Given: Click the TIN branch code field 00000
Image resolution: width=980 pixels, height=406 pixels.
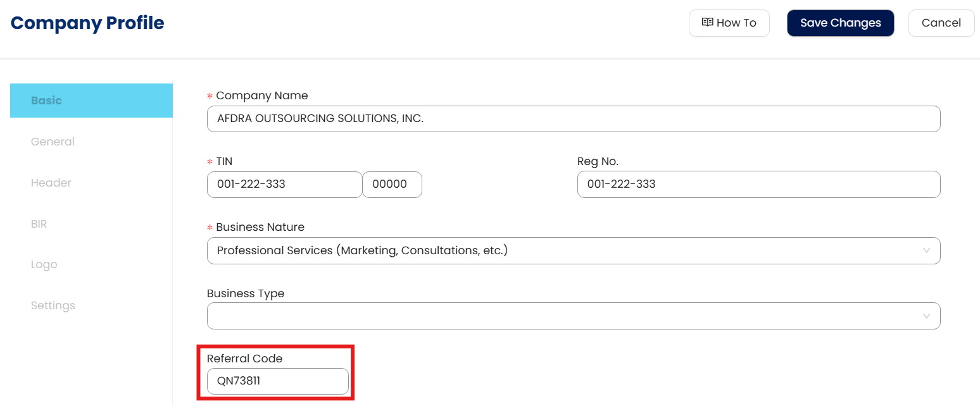Looking at the screenshot, I should click(392, 185).
